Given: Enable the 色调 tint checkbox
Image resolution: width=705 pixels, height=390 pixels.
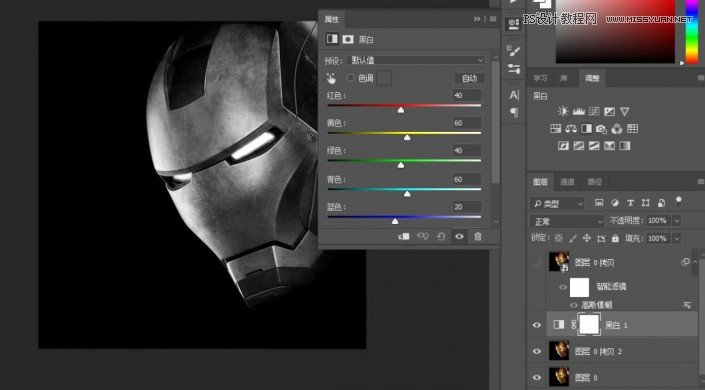Looking at the screenshot, I should pos(350,78).
